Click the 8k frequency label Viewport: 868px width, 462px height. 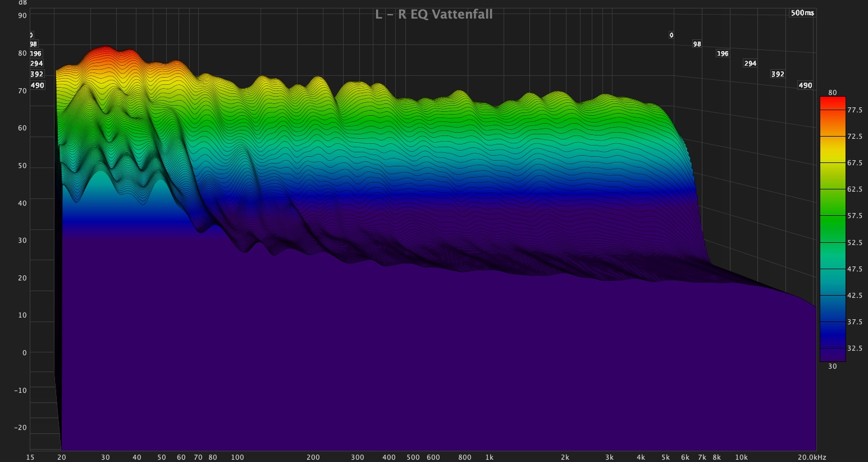point(717,457)
